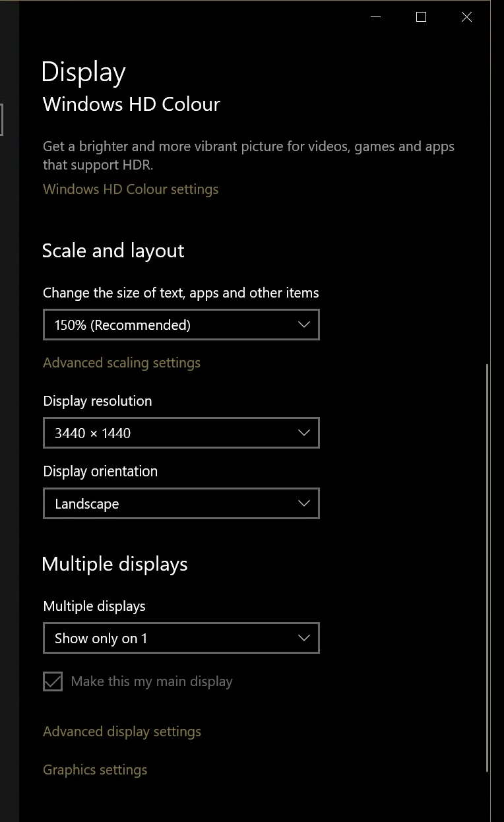Click the Multiple displays section heading
Screen dimensions: 504x822
[115, 564]
